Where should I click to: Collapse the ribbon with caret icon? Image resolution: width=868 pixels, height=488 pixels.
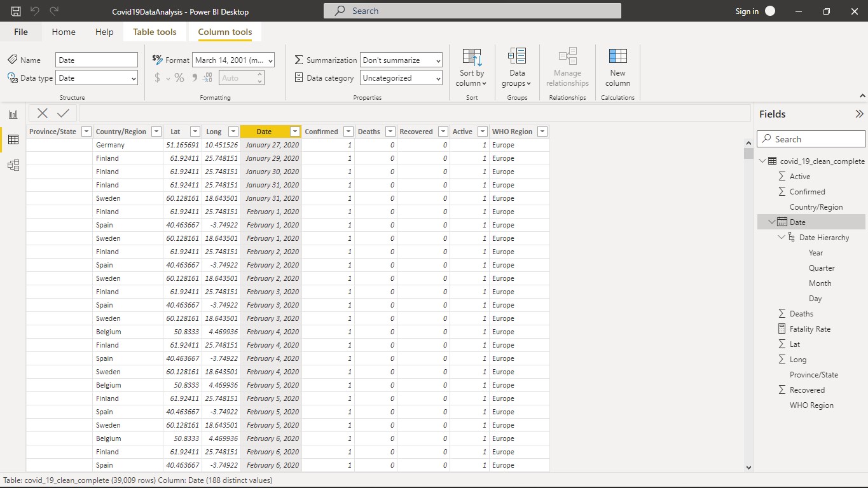(x=862, y=96)
